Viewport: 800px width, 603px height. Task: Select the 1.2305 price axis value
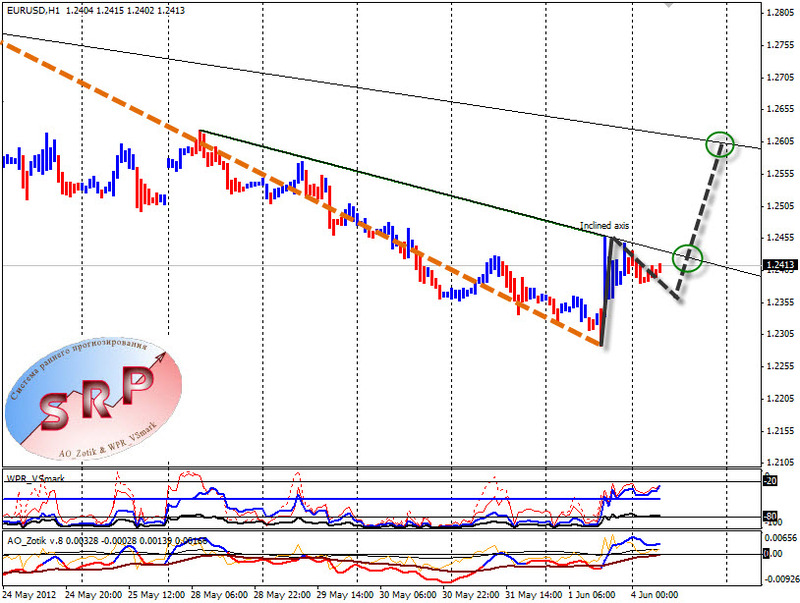781,334
